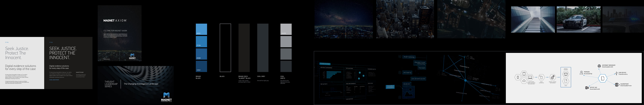The width and height of the screenshot is (644, 105).
Task: Click the SharePoint icon
Action: pyautogui.click(x=617, y=85)
